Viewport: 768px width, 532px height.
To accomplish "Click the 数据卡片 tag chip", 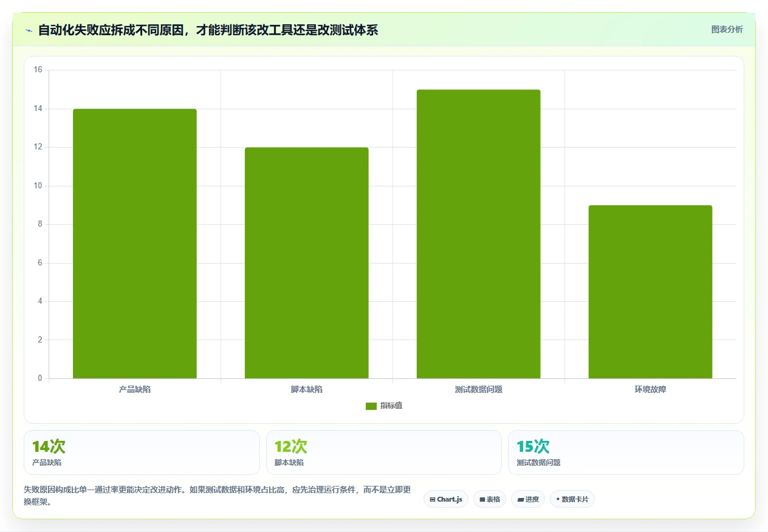I will coord(572,499).
